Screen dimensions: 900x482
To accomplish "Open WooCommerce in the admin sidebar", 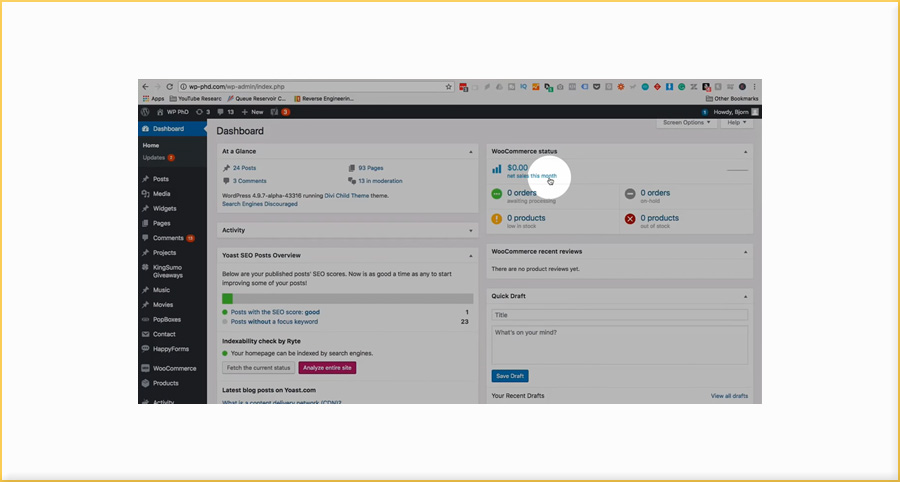I will pyautogui.click(x=172, y=368).
